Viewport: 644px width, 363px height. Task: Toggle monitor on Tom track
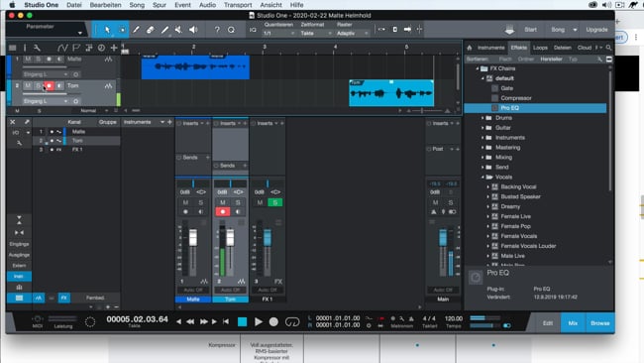pyautogui.click(x=59, y=85)
